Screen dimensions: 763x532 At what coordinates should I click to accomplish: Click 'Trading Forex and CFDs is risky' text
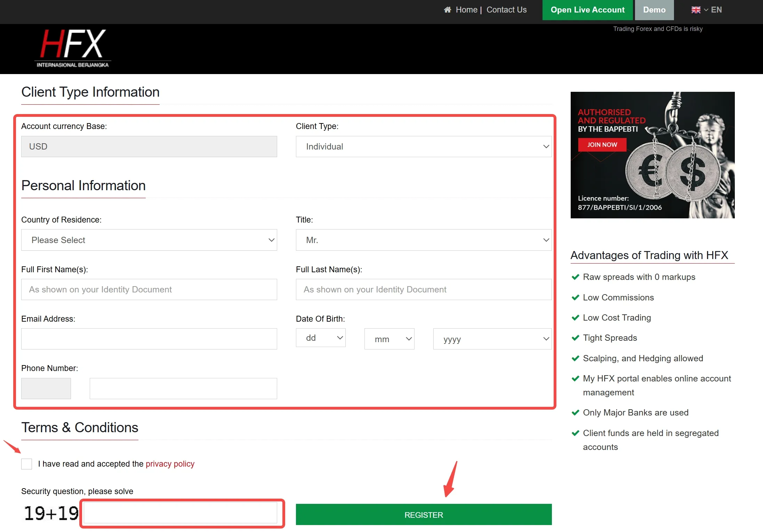[x=658, y=29]
